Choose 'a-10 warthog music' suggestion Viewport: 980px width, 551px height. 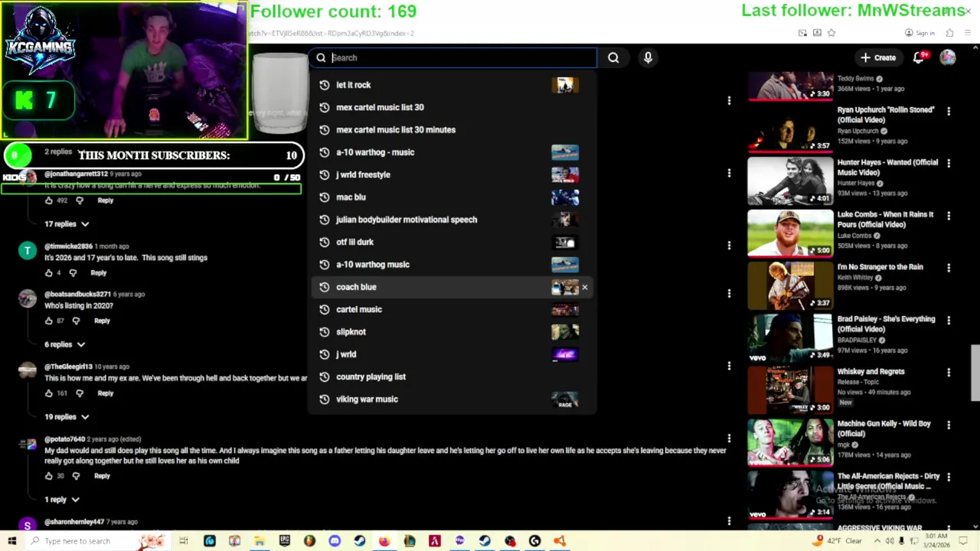click(452, 264)
